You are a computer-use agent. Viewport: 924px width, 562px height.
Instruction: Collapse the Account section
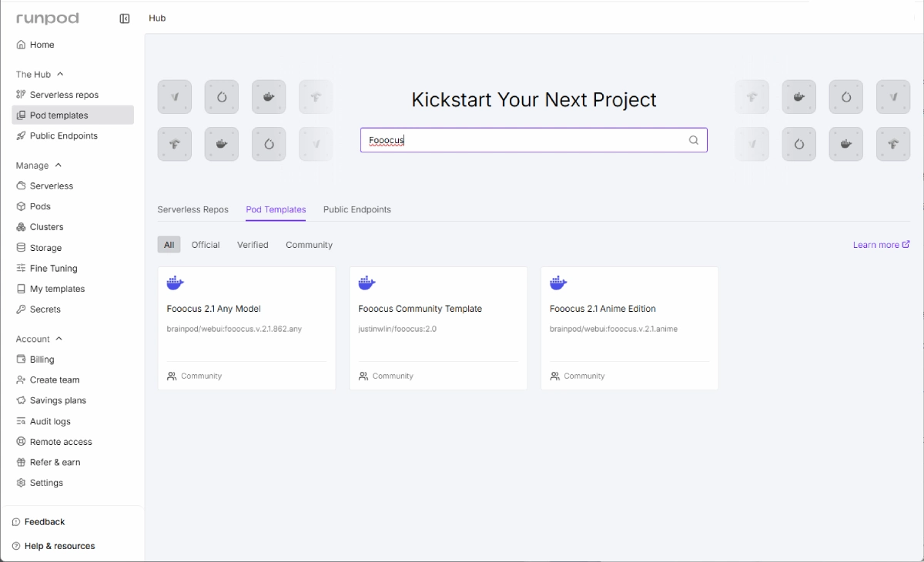point(59,339)
